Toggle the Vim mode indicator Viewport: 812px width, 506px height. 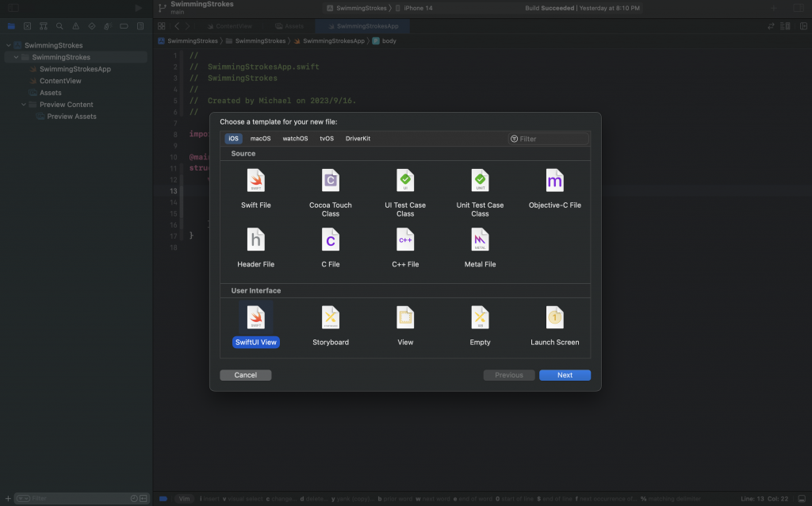(x=184, y=499)
